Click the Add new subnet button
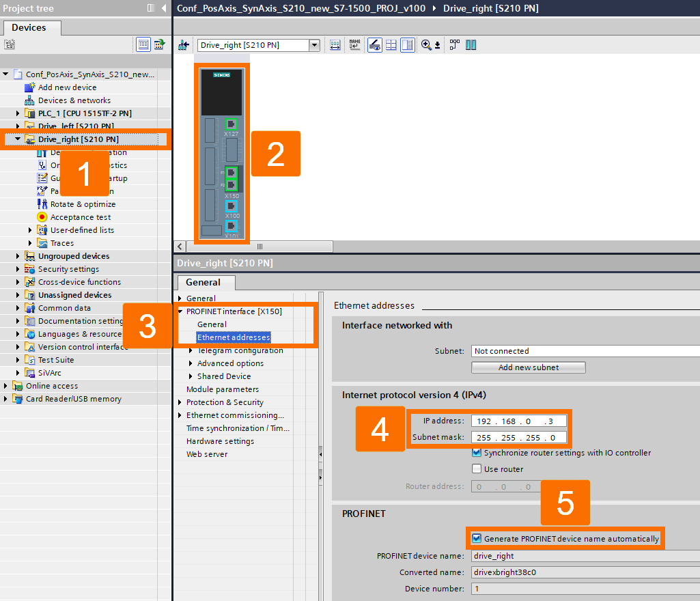This screenshot has height=601, width=700. click(529, 367)
